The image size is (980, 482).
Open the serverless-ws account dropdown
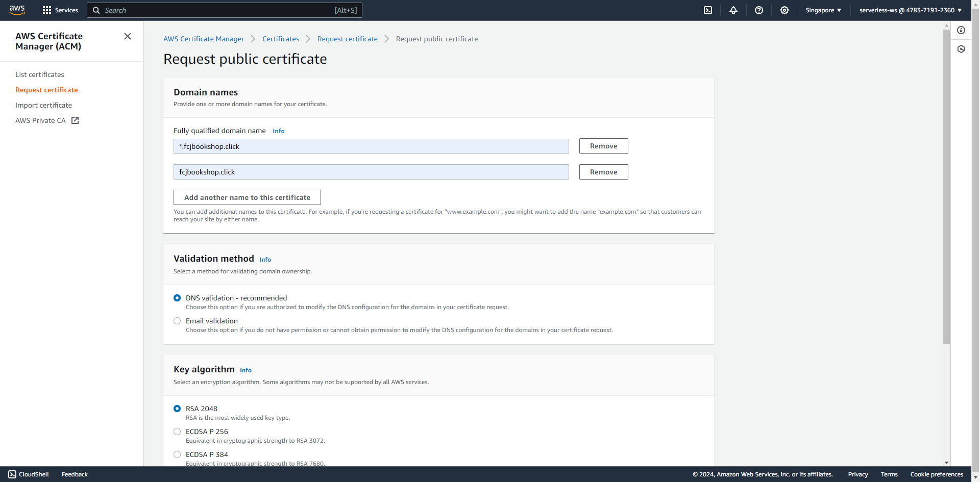911,10
